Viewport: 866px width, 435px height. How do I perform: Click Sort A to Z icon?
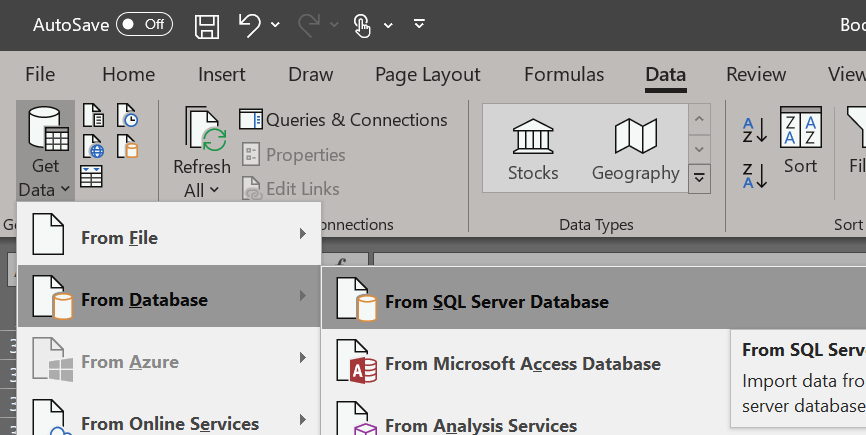tap(755, 130)
